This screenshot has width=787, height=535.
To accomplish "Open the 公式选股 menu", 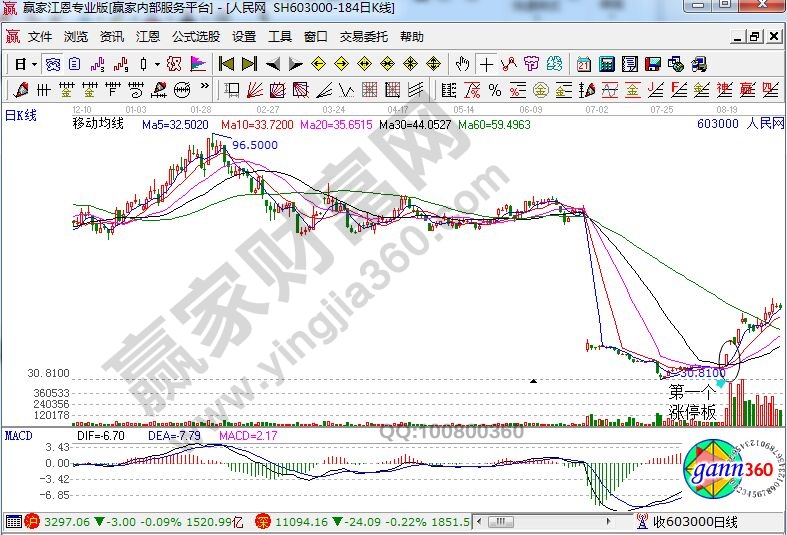I will (195, 37).
